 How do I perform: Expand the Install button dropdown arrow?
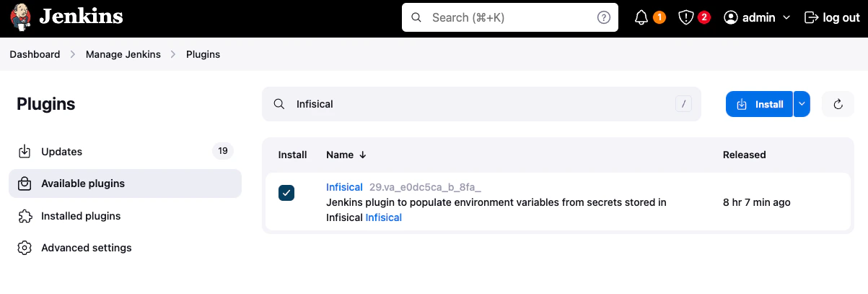[802, 104]
